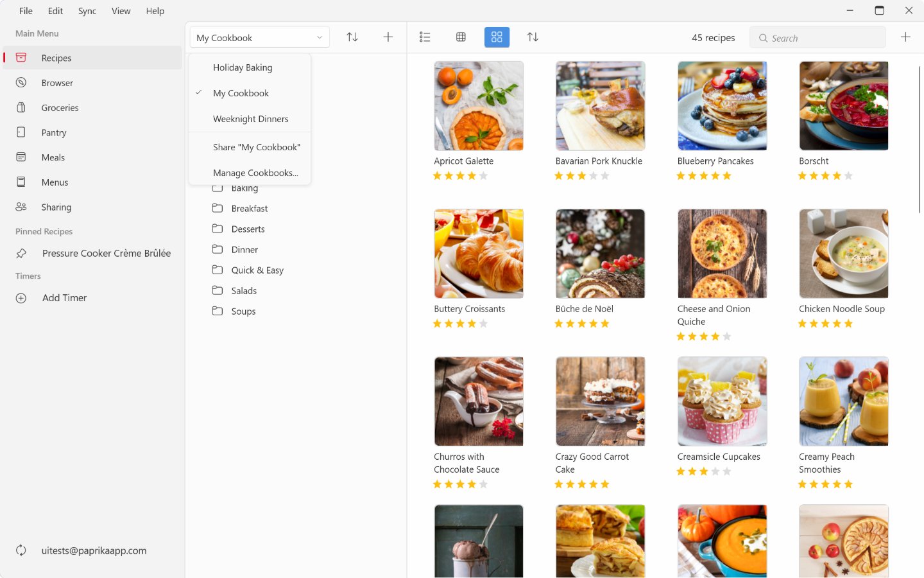Viewport: 924px width, 578px height.
Task: Select the grid view icon
Action: click(497, 37)
